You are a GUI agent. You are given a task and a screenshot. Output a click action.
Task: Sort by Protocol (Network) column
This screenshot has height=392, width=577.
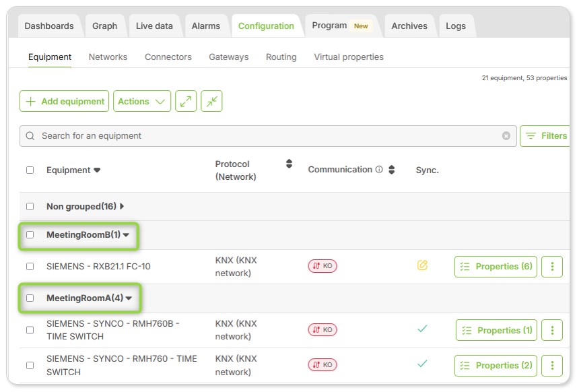[289, 164]
